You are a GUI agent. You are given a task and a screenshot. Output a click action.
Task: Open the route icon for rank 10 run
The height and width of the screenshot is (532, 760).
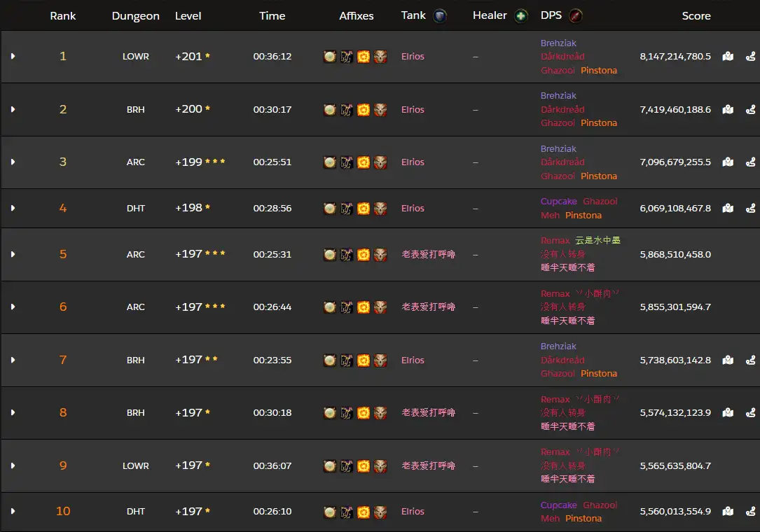click(751, 512)
